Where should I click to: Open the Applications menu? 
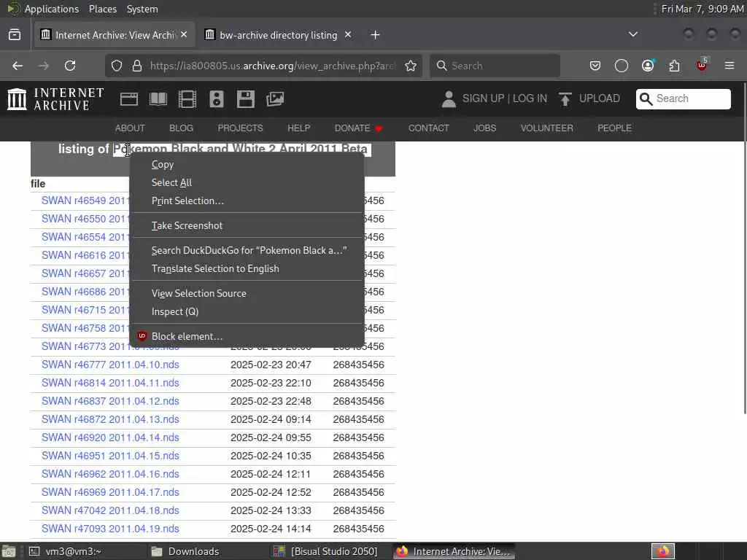tap(52, 9)
